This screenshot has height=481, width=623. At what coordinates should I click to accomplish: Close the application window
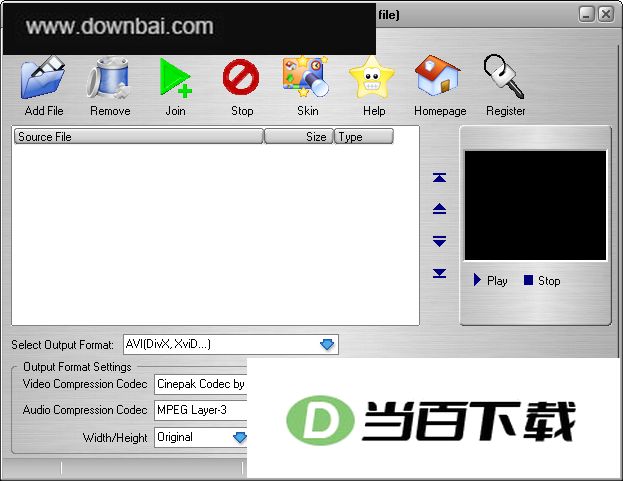[x=606, y=15]
